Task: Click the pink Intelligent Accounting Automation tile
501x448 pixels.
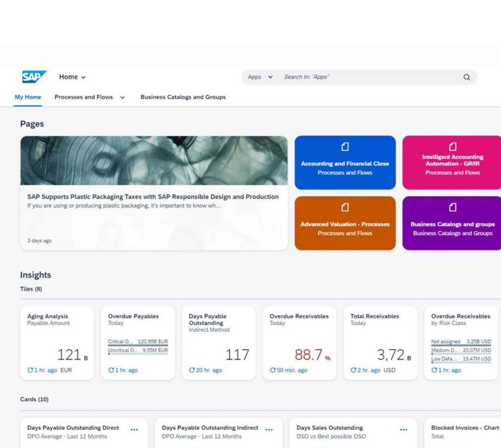Action: [452, 163]
